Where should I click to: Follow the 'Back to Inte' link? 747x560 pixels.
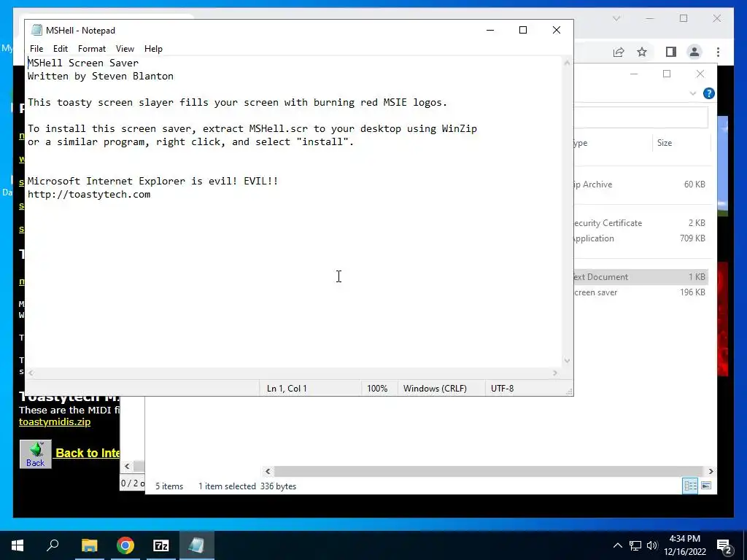pos(88,453)
